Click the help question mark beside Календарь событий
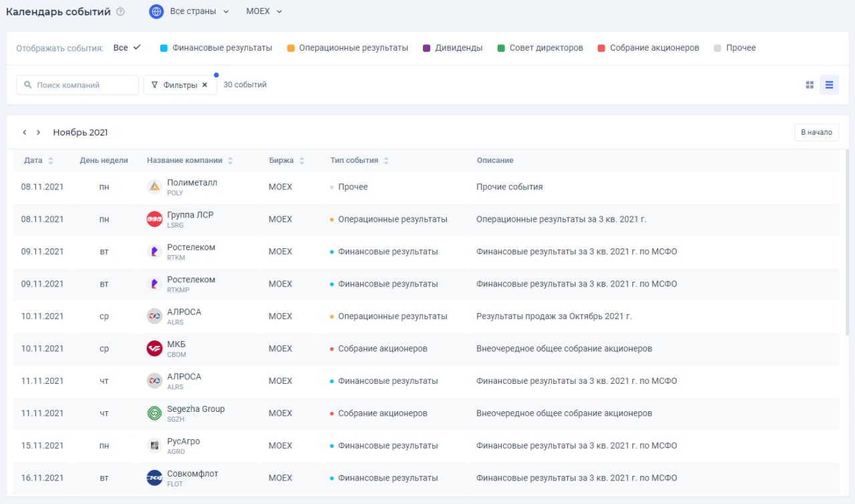 [x=120, y=11]
